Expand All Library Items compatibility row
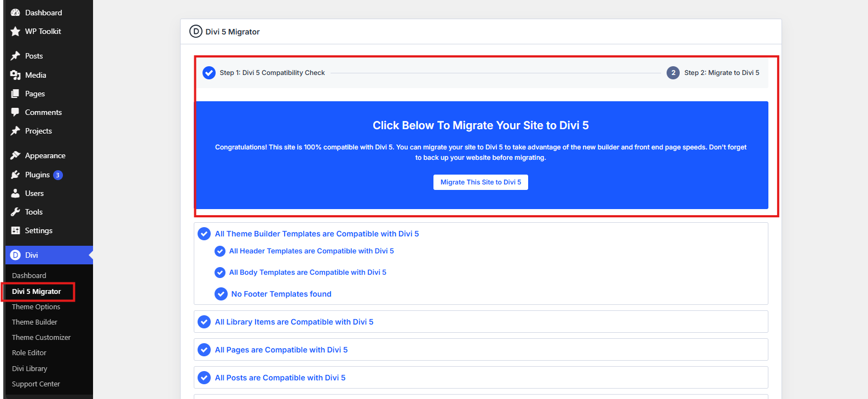 coord(481,322)
